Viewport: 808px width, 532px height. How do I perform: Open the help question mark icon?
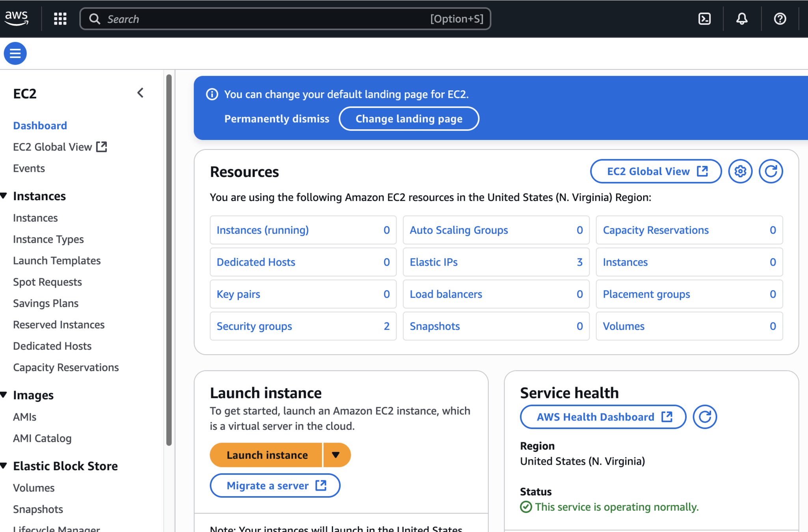pyautogui.click(x=780, y=19)
